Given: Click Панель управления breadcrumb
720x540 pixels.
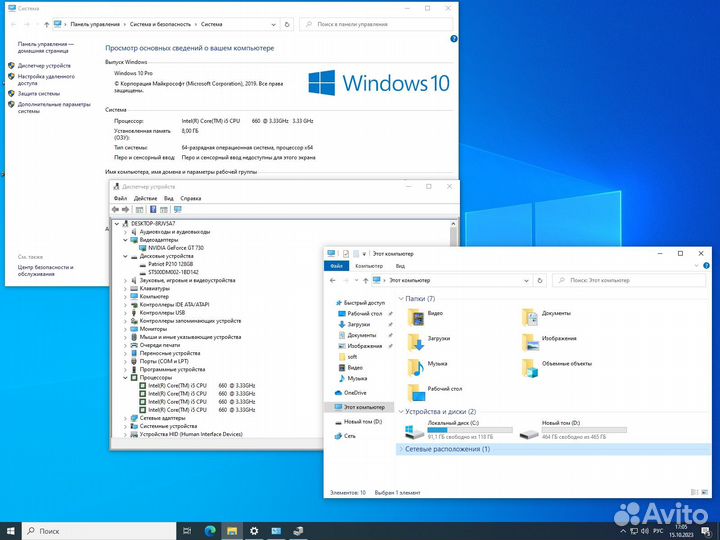Looking at the screenshot, I should (x=95, y=24).
